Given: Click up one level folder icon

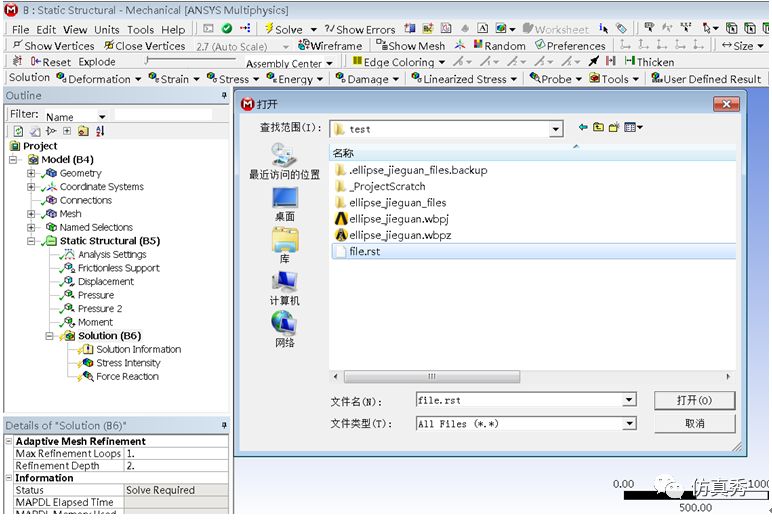Looking at the screenshot, I should [598, 127].
